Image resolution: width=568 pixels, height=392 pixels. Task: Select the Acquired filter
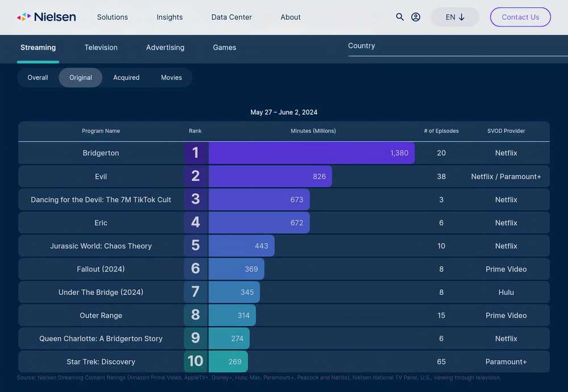tap(126, 77)
